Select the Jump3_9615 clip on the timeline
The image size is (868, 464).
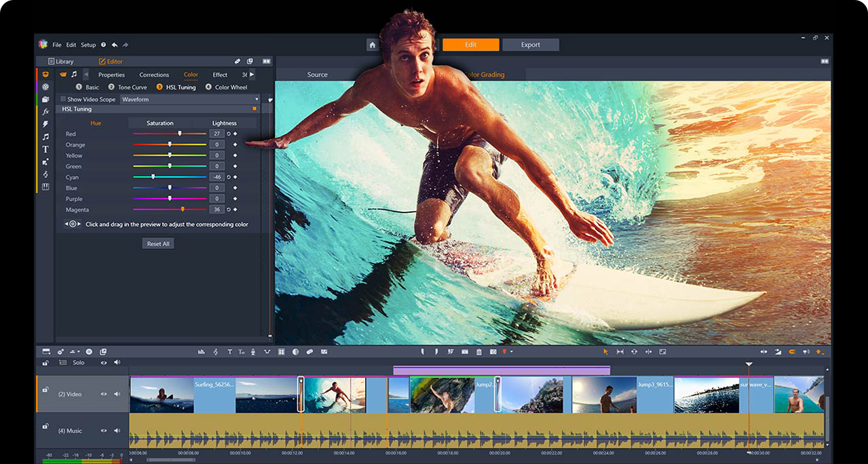point(622,395)
